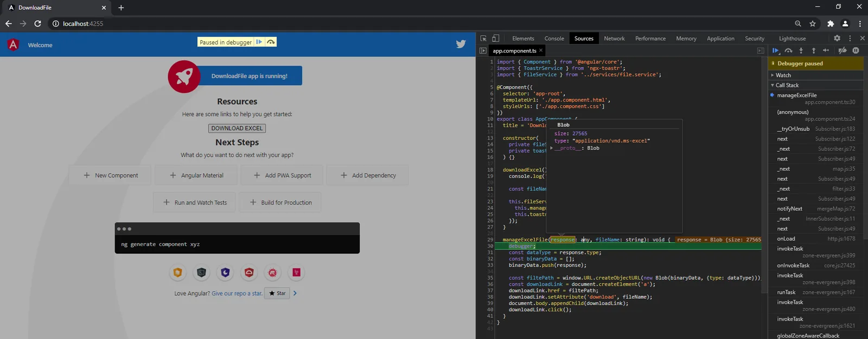This screenshot has width=868, height=339.
Task: Collapse the Call Stack section
Action: click(773, 85)
